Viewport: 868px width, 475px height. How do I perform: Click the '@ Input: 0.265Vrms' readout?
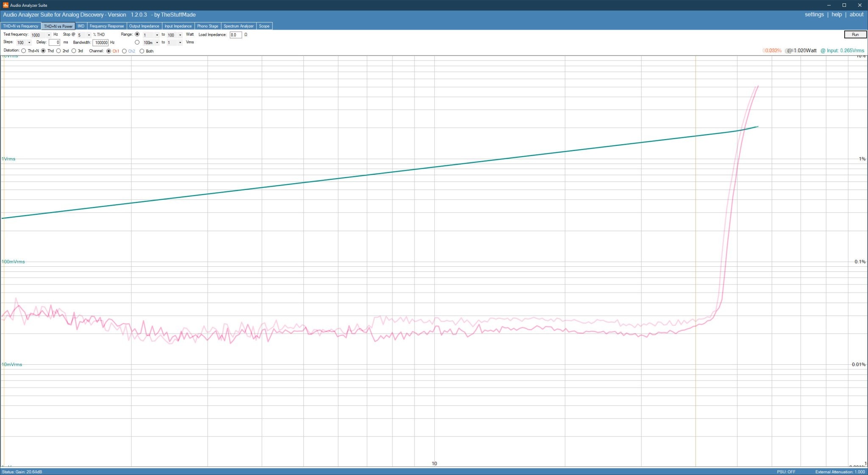(x=842, y=50)
